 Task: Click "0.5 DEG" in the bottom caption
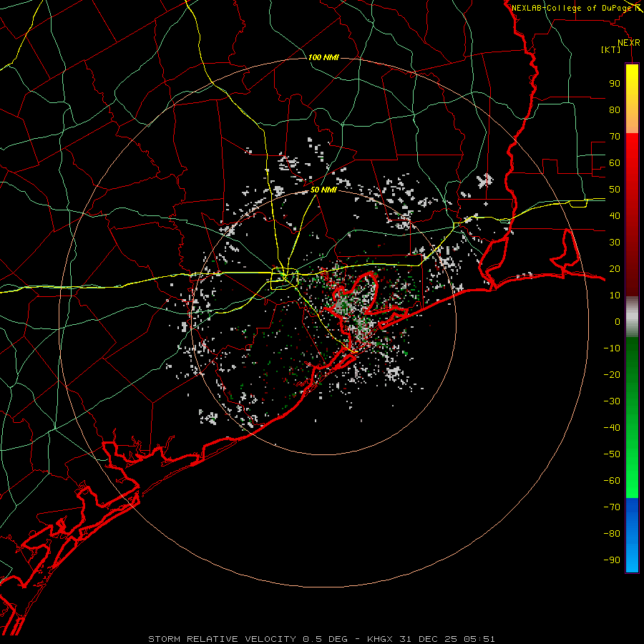coord(326,639)
